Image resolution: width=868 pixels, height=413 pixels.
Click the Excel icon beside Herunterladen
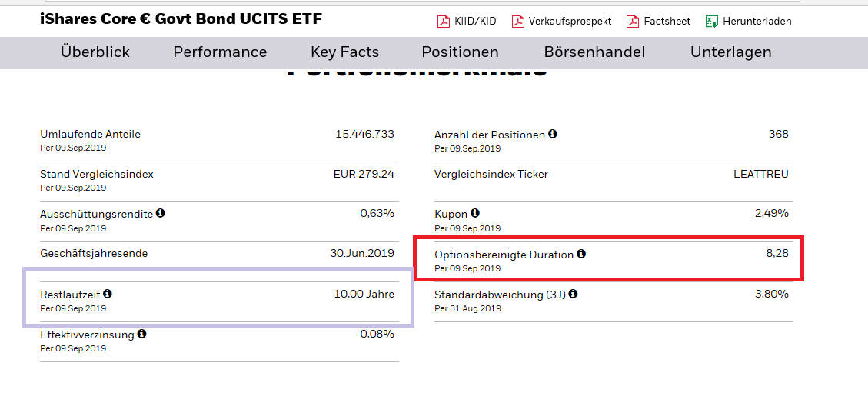[712, 22]
